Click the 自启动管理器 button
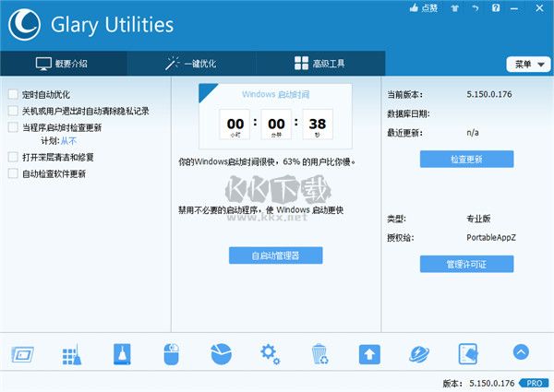 pos(275,255)
